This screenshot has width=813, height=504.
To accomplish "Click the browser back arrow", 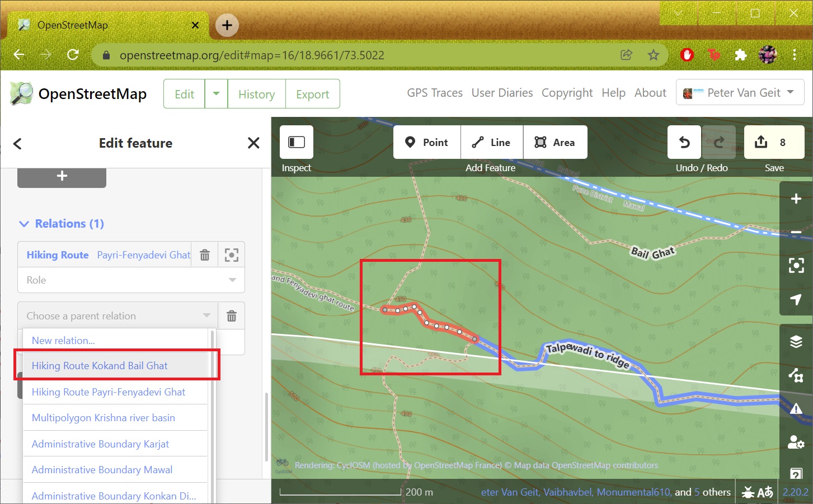I will (19, 55).
